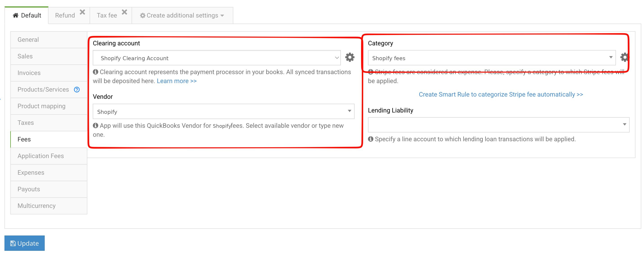Open the Application Fees section
Viewport: 644px width, 273px height.
tap(49, 156)
